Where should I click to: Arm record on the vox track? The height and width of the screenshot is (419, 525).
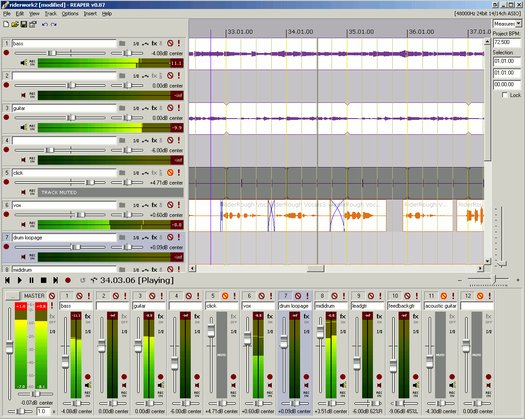click(6, 214)
